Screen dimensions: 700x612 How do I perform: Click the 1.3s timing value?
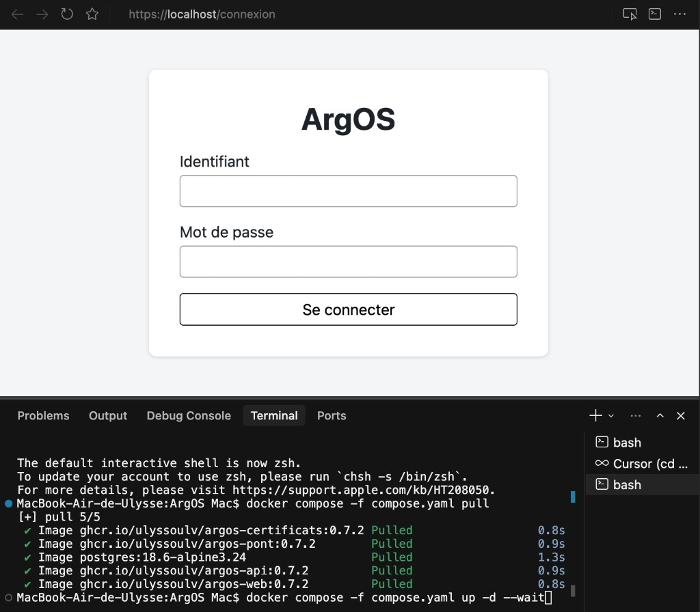[552, 557]
